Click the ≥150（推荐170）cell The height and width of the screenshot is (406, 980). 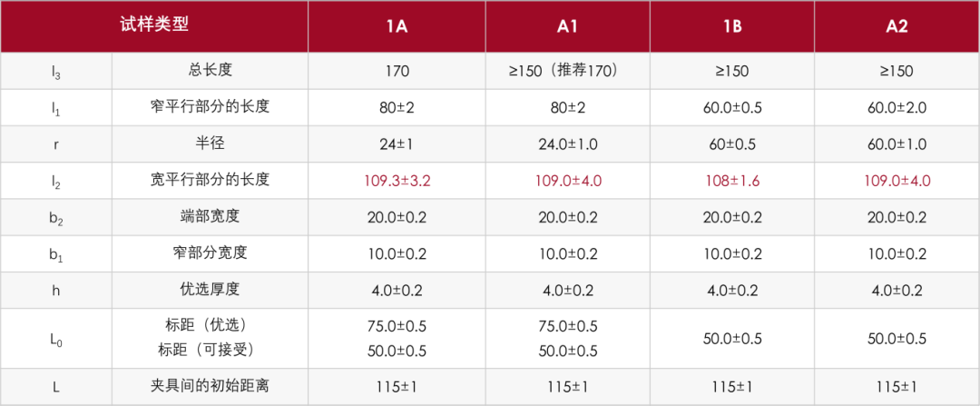click(567, 71)
